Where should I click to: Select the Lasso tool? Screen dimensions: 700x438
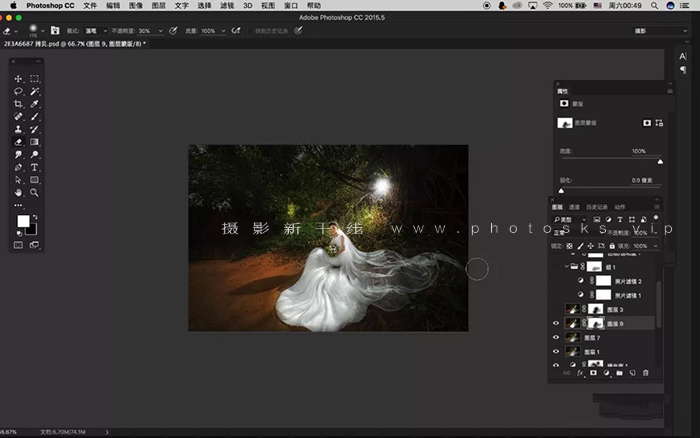click(x=18, y=91)
